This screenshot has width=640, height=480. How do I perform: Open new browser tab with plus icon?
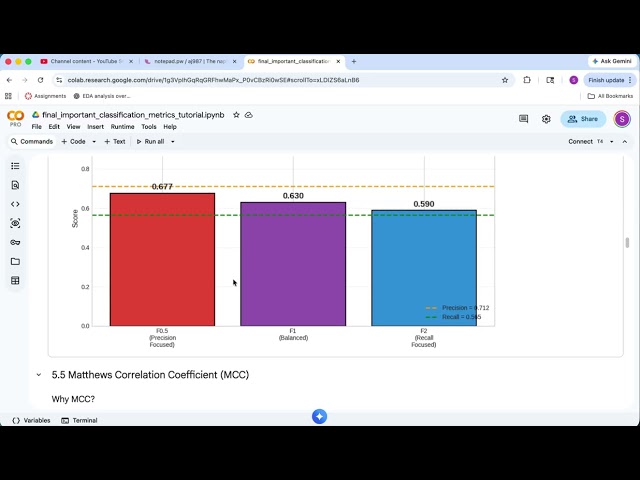[x=354, y=61]
